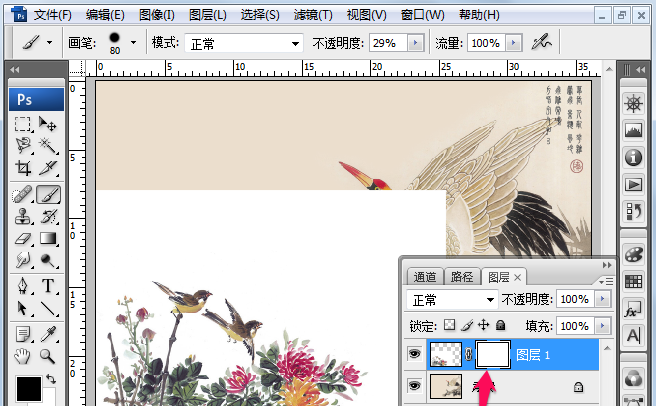Select the Gradient tool
The height and width of the screenshot is (406, 656).
[x=48, y=239]
